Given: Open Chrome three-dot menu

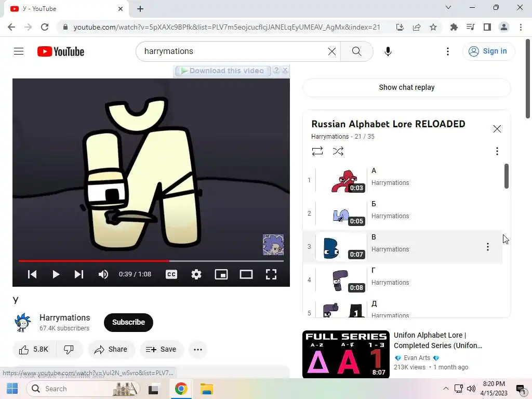Looking at the screenshot, I should (x=521, y=27).
